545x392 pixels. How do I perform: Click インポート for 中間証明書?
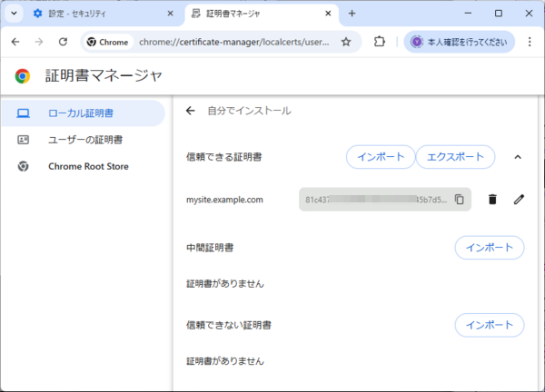tap(490, 248)
